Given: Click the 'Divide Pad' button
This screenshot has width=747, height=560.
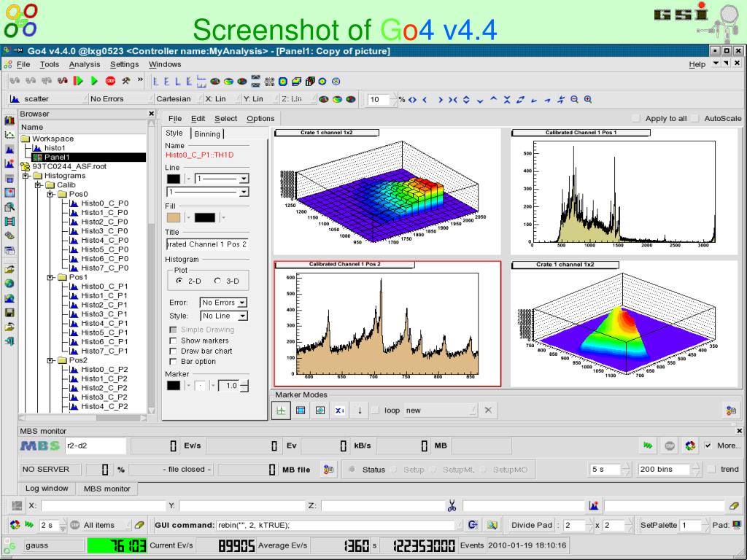Looking at the screenshot, I should (531, 525).
